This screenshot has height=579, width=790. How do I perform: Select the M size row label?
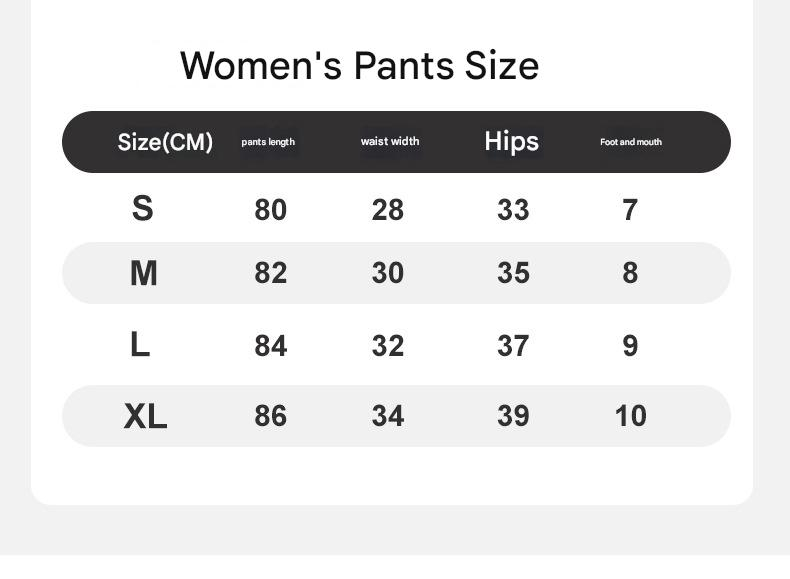(143, 273)
